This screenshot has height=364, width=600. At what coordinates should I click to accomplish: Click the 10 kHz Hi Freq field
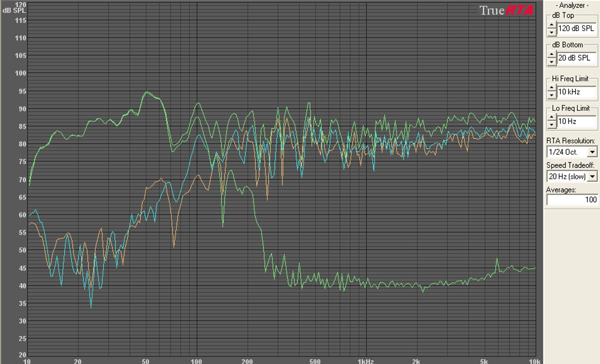[575, 92]
